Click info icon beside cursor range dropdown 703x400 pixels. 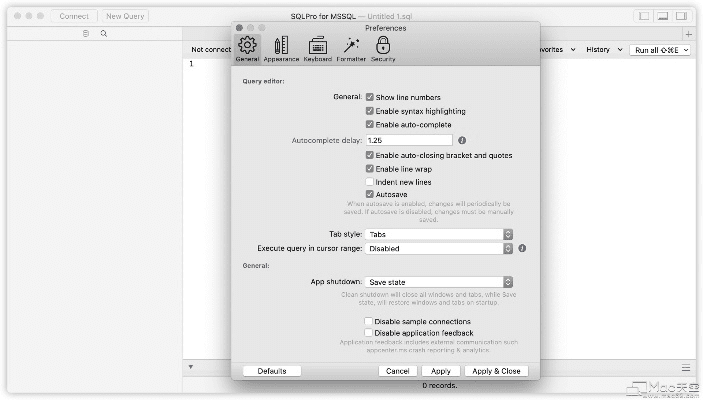(522, 248)
